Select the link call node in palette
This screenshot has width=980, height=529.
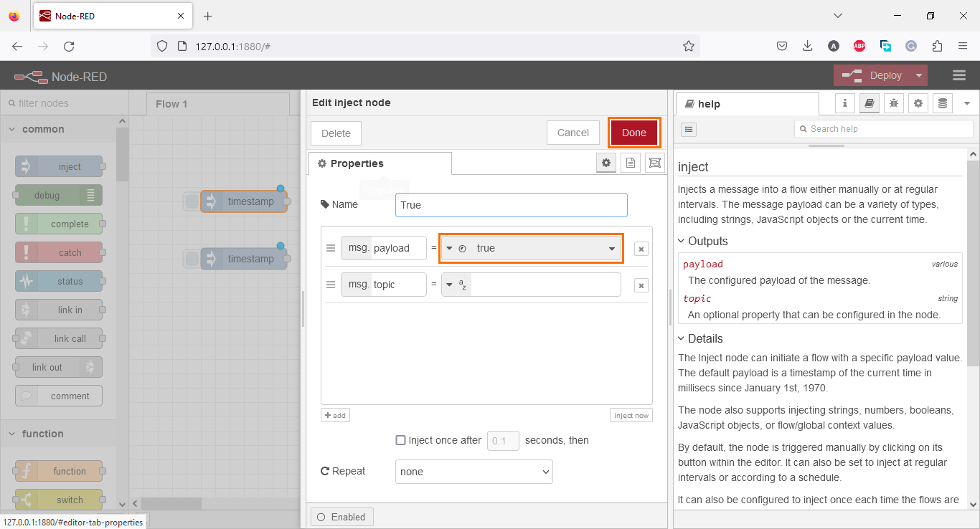[x=59, y=338]
